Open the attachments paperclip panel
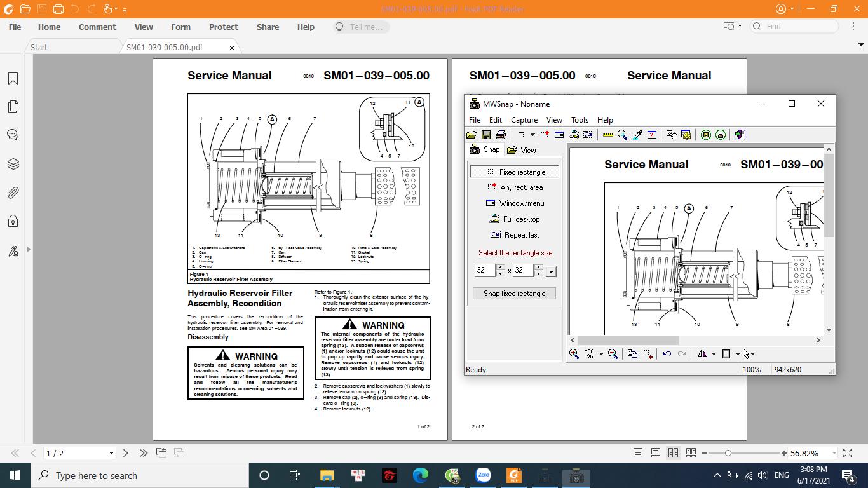The image size is (868, 488). coord(13,193)
